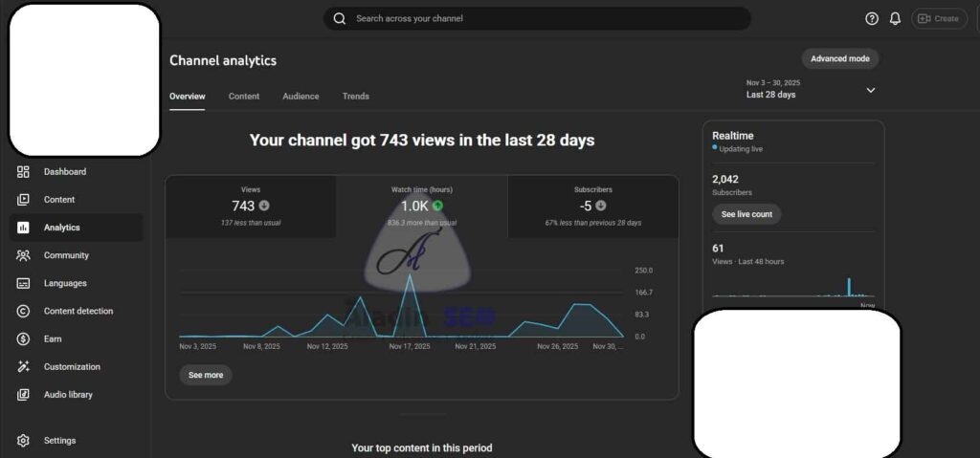Click the Help question mark icon

tap(871, 18)
